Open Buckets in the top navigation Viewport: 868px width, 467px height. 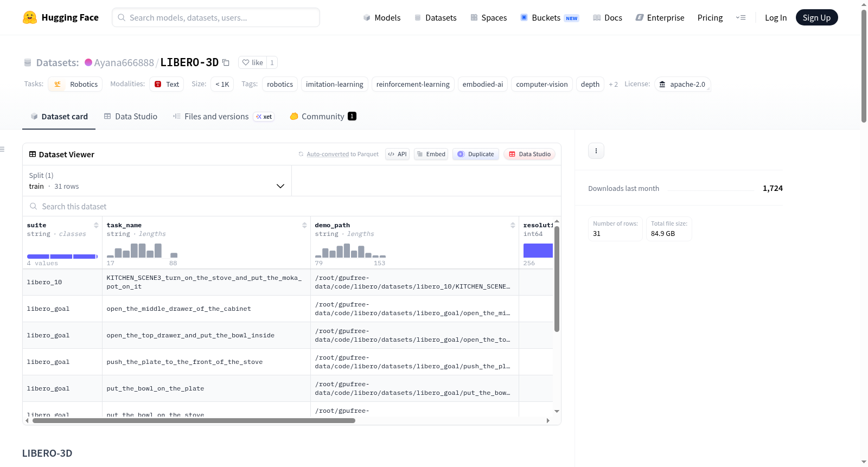550,18
